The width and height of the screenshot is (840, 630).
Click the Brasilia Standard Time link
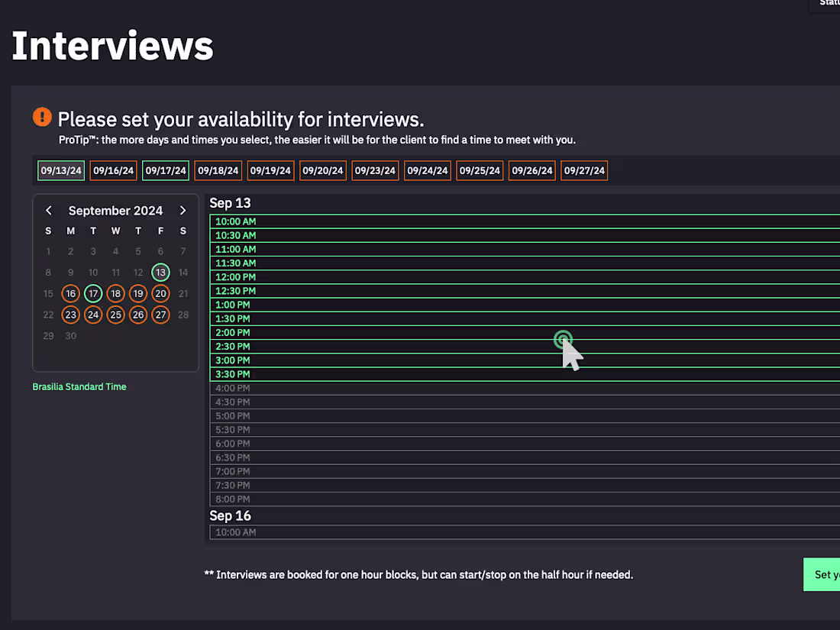point(79,386)
